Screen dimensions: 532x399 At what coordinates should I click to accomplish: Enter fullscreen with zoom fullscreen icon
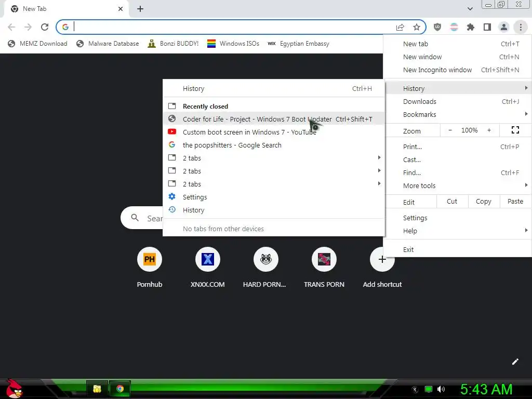point(515,130)
